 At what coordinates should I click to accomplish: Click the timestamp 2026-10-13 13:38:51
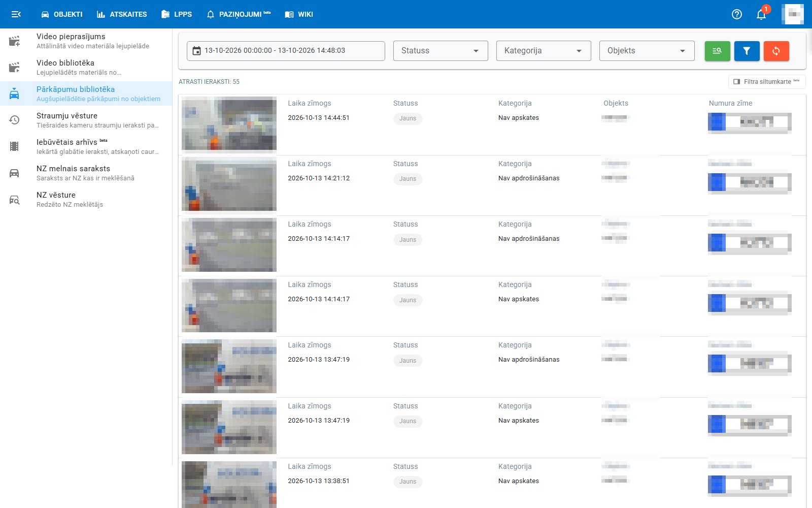(319, 481)
